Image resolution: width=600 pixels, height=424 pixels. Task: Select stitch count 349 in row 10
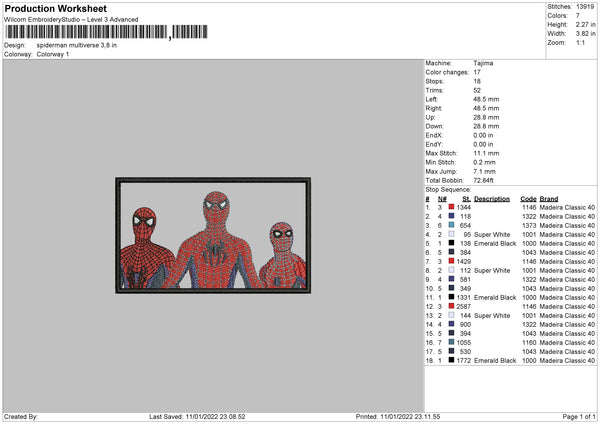coord(465,289)
